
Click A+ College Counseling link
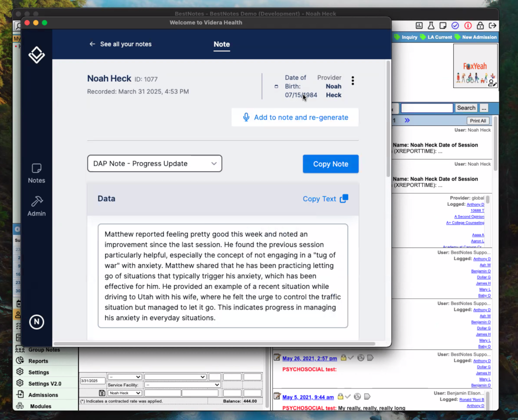coord(465,223)
